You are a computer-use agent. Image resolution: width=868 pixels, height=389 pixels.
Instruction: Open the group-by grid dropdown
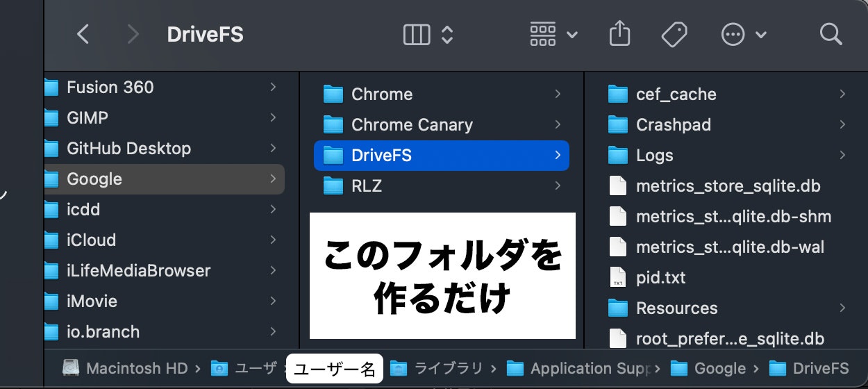pos(553,34)
